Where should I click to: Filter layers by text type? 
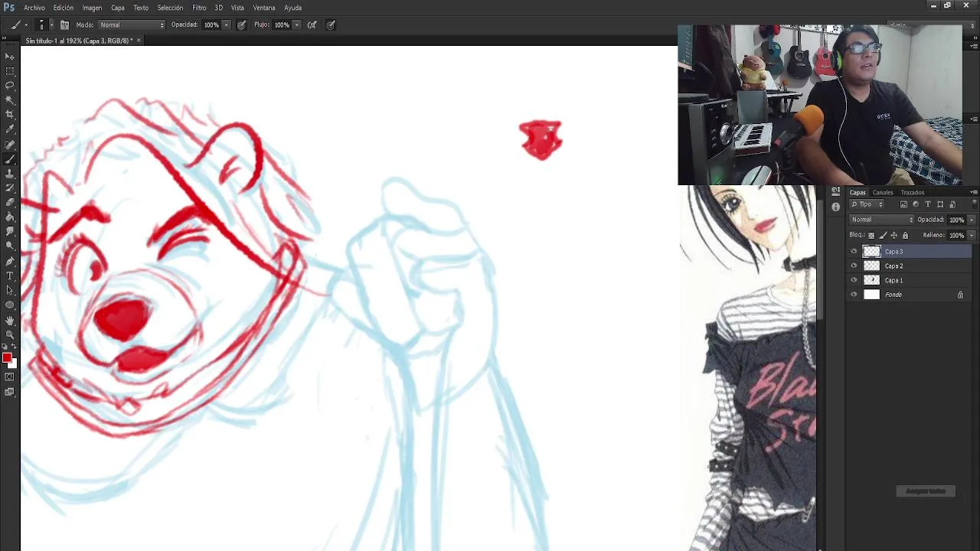tap(928, 204)
